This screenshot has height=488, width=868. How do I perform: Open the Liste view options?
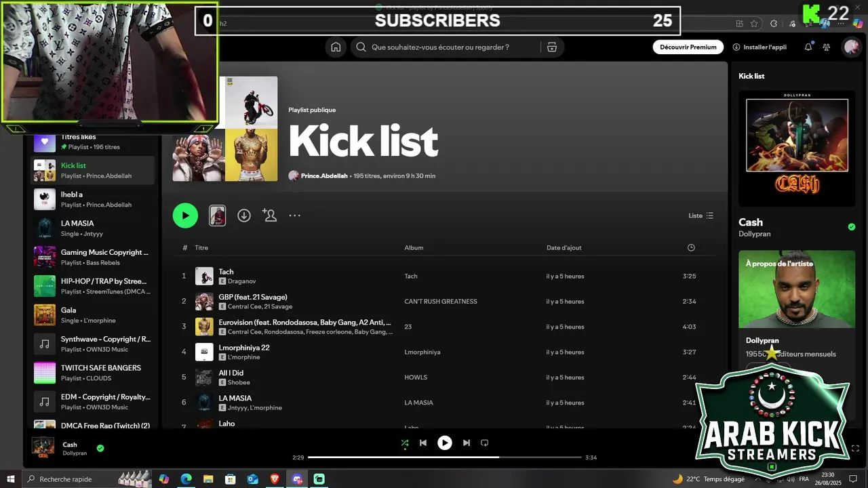pyautogui.click(x=701, y=216)
